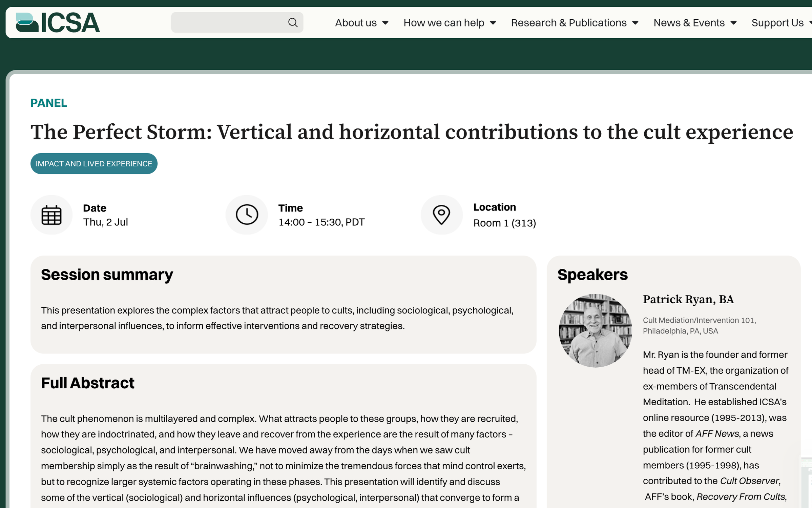
Task: Click the Thu, 2 Jul date text
Action: [x=106, y=222]
